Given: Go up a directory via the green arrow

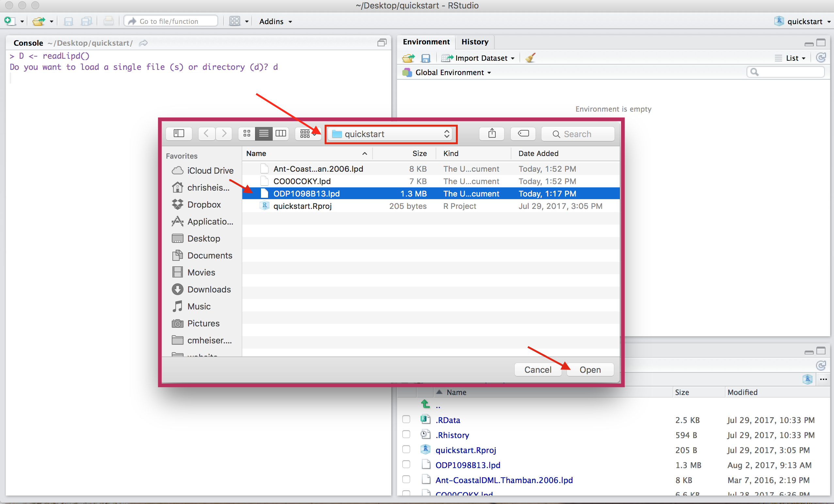Looking at the screenshot, I should pos(425,403).
